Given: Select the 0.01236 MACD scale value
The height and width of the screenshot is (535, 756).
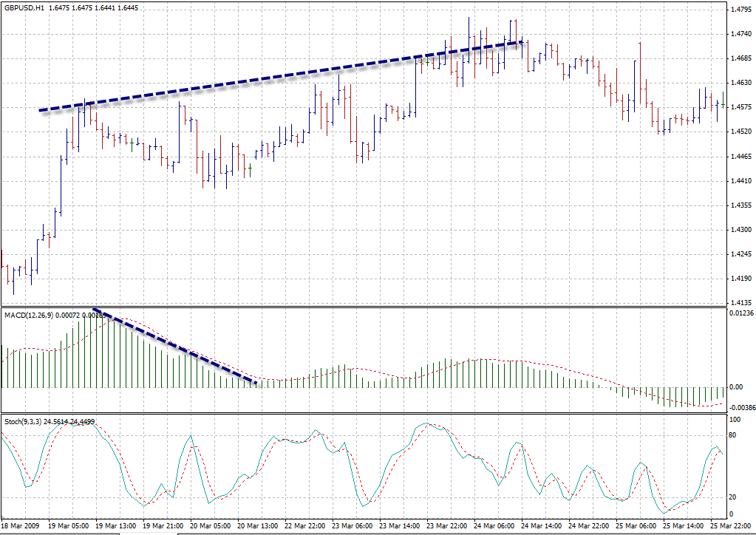Looking at the screenshot, I should pyautogui.click(x=741, y=314).
